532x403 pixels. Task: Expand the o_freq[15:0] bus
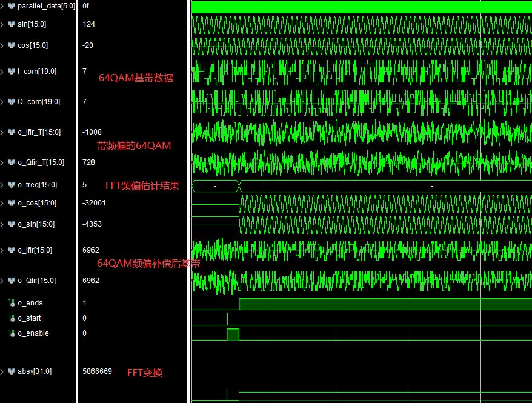[2, 185]
